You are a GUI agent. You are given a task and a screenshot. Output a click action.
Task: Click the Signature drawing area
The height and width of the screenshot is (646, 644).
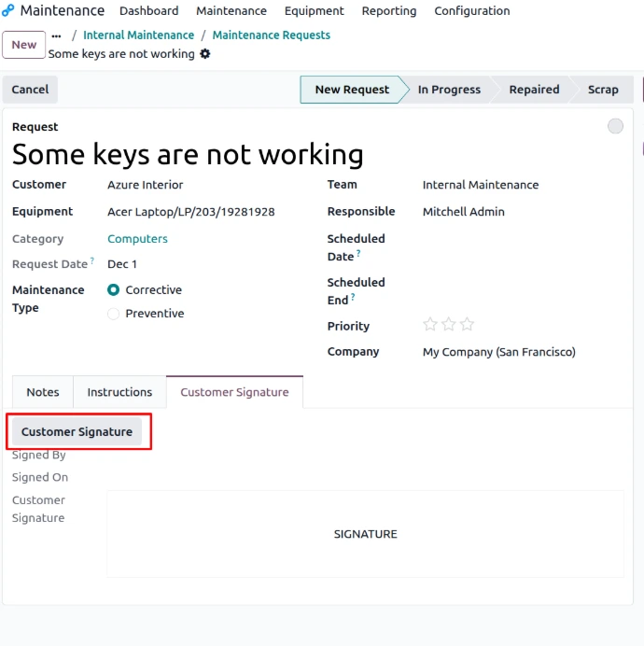tap(365, 534)
